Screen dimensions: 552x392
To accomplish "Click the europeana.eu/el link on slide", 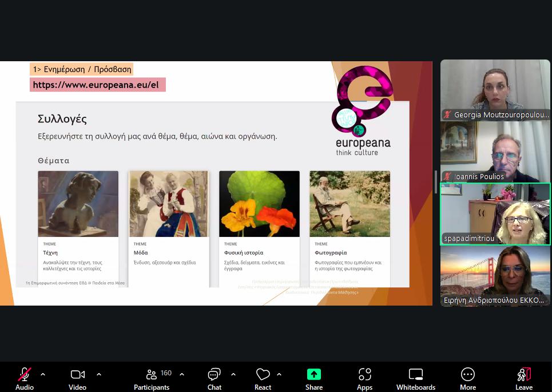I will coord(96,85).
